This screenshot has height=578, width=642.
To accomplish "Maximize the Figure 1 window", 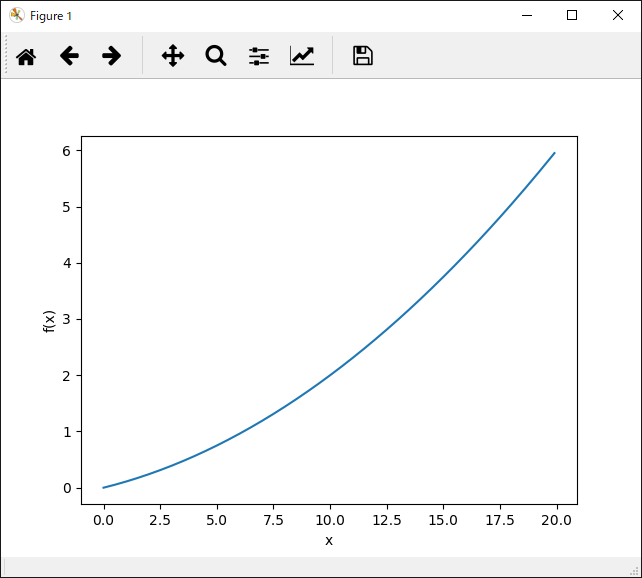I will (x=572, y=16).
